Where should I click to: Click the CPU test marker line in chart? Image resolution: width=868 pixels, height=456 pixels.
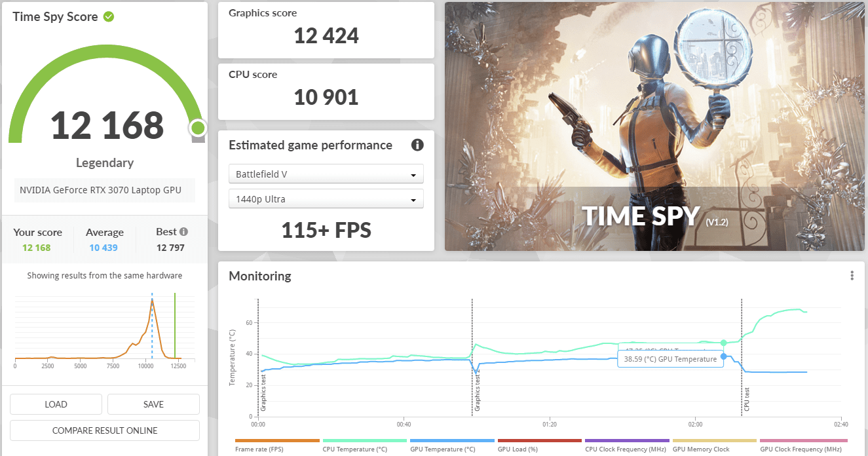click(742, 357)
